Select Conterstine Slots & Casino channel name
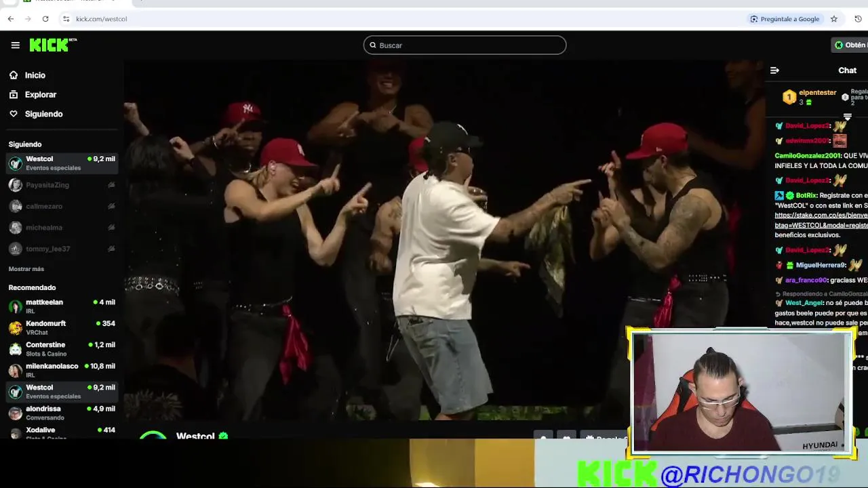Viewport: 868px width, 488px height. tap(45, 345)
